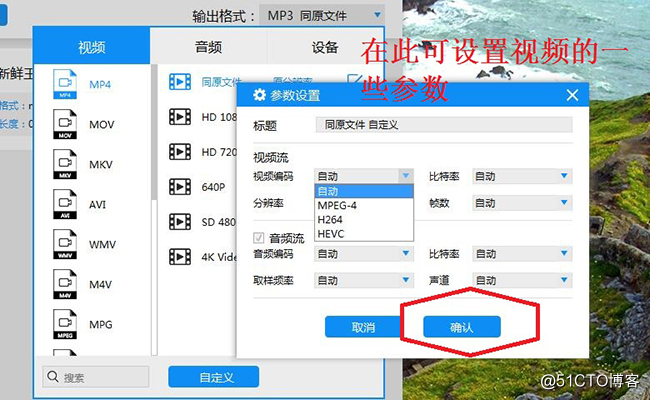Open the 声道 dropdown
The image size is (650, 400).
[x=522, y=280]
